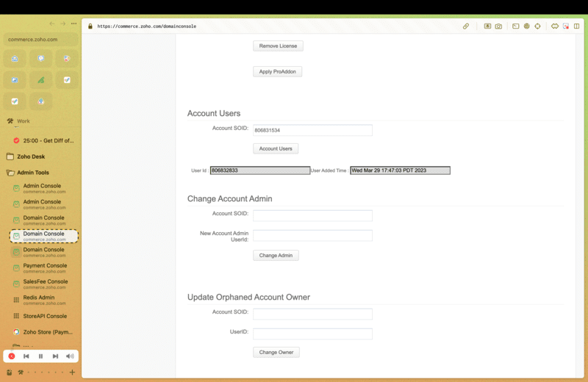The image size is (588, 382).
Task: Toggle the split view icon
Action: tap(577, 26)
